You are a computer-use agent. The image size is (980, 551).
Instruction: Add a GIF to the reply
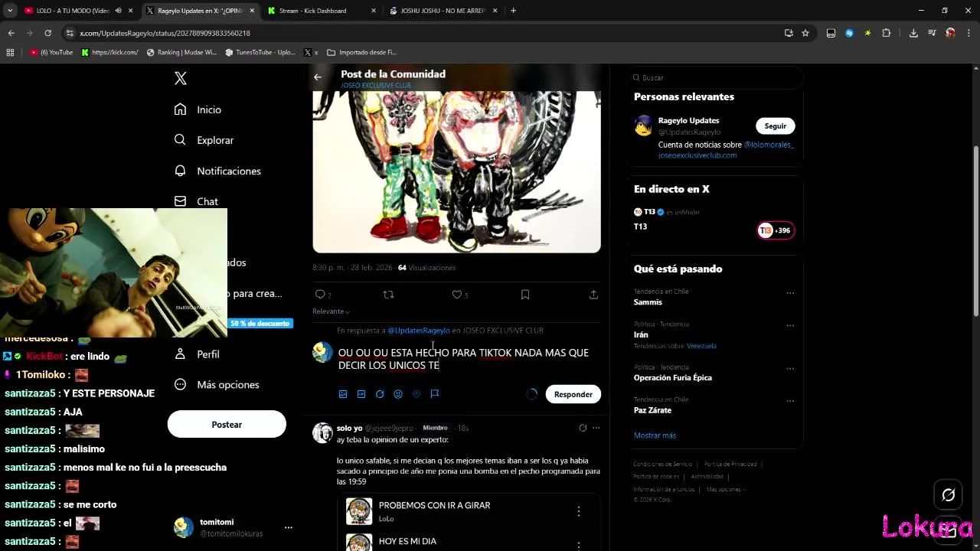pos(361,394)
